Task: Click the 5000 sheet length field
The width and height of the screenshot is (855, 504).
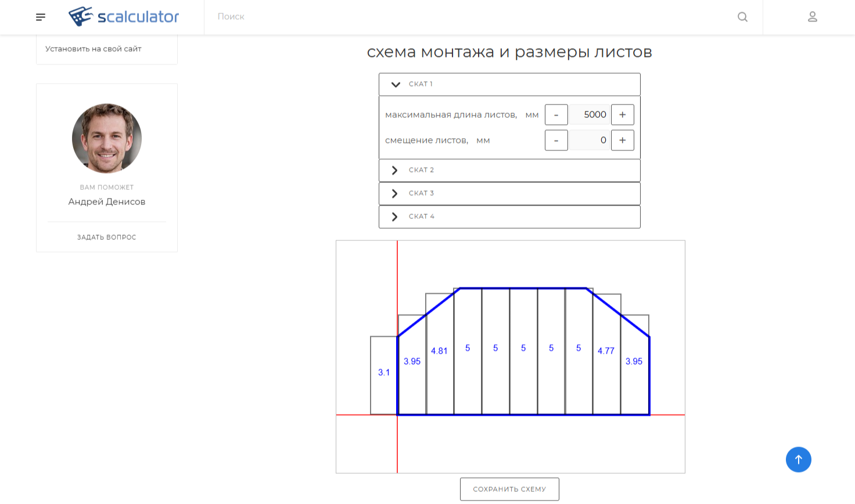Action: click(590, 114)
